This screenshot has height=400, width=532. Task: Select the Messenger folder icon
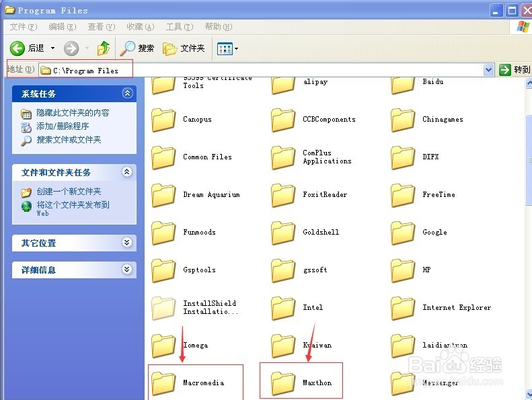tap(402, 383)
